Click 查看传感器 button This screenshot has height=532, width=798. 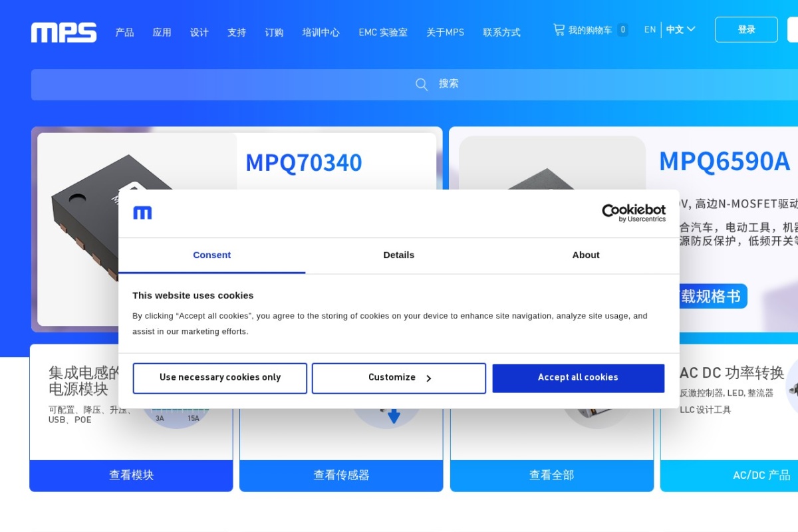[341, 475]
